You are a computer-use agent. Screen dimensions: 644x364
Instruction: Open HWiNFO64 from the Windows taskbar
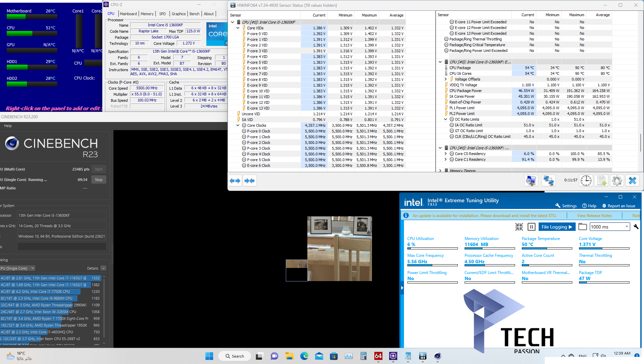coord(422,356)
